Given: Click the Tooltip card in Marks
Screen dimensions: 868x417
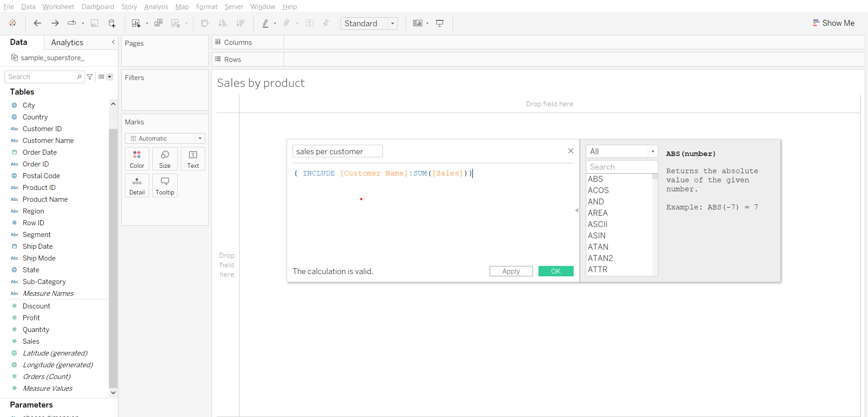Looking at the screenshot, I should (165, 185).
